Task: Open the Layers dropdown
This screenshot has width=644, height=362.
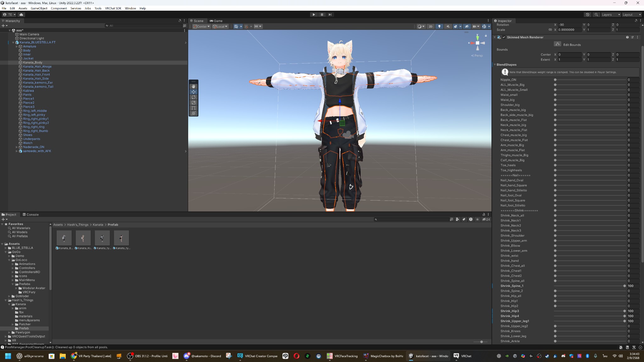Action: pos(611,14)
